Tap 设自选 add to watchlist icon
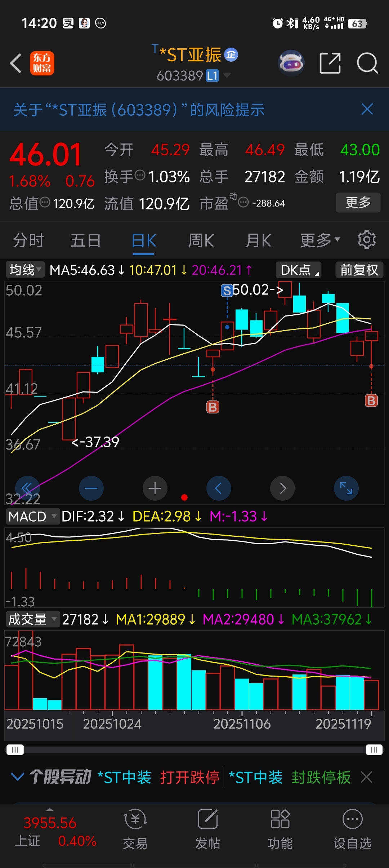389x868 pixels. click(353, 829)
